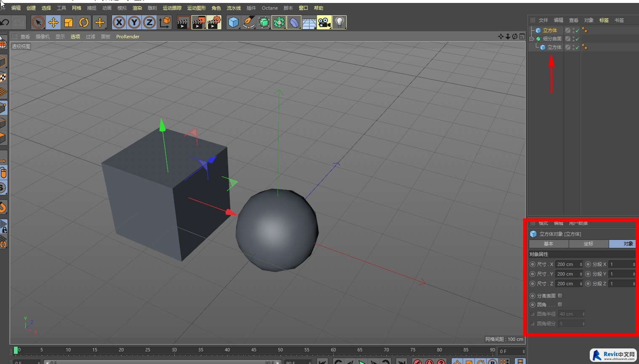639x364 pixels.
Task: Open the 帮助 menu
Action: (x=319, y=8)
